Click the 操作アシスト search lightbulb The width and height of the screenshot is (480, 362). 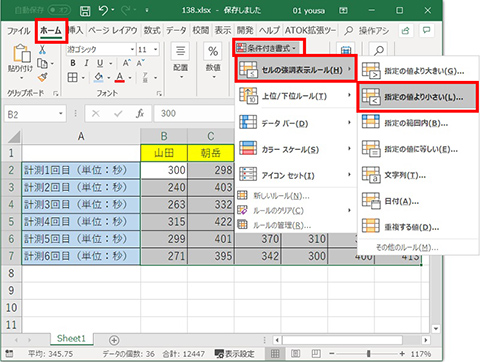click(x=349, y=31)
